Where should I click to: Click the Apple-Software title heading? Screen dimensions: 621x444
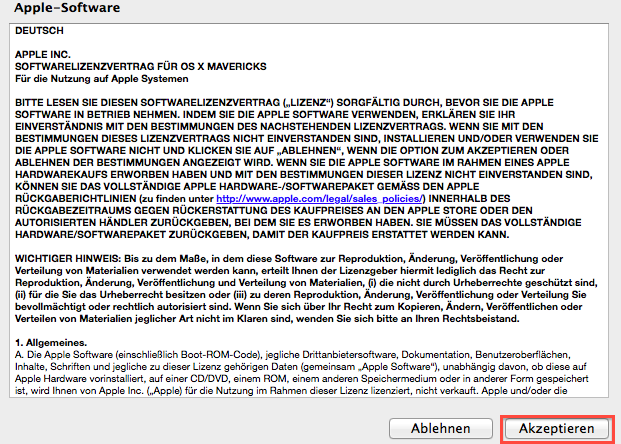click(x=67, y=8)
